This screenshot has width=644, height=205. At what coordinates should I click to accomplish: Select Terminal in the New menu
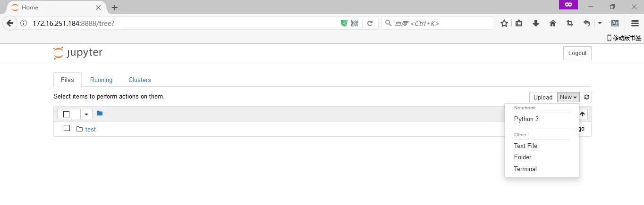coord(525,169)
